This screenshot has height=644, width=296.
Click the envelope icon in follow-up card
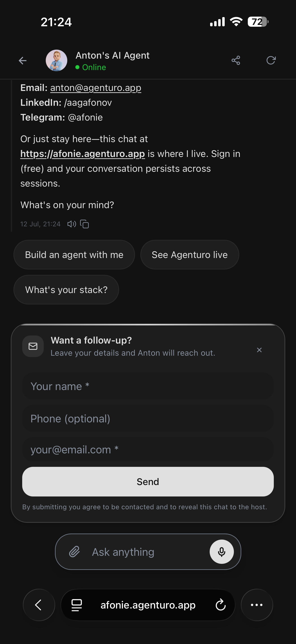(33, 346)
